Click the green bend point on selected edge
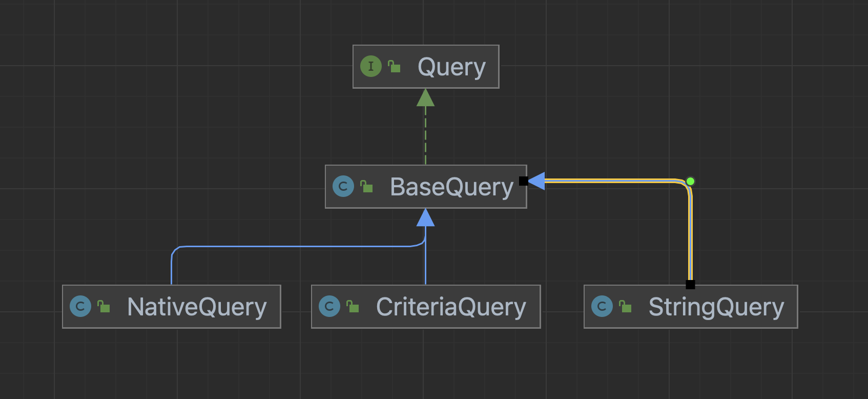The image size is (868, 399). coord(690,181)
